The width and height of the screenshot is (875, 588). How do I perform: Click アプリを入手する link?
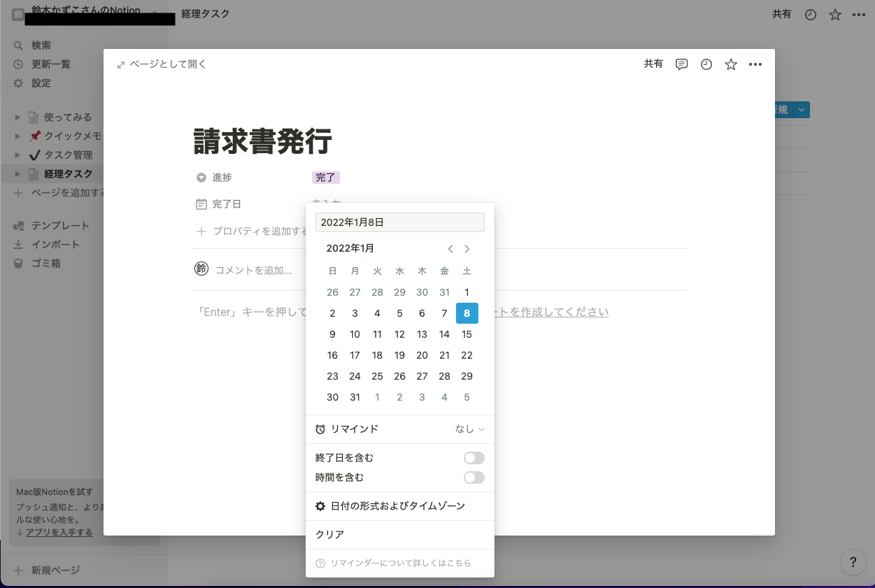pos(59,533)
